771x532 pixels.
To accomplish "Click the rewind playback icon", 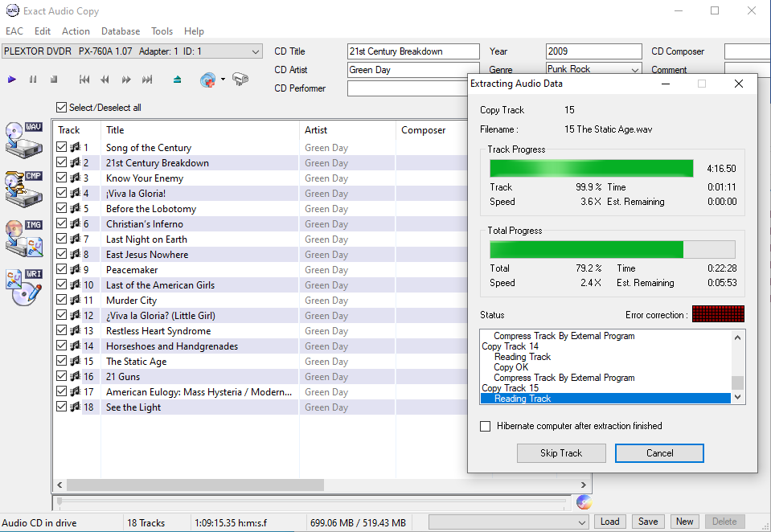I will pyautogui.click(x=105, y=80).
